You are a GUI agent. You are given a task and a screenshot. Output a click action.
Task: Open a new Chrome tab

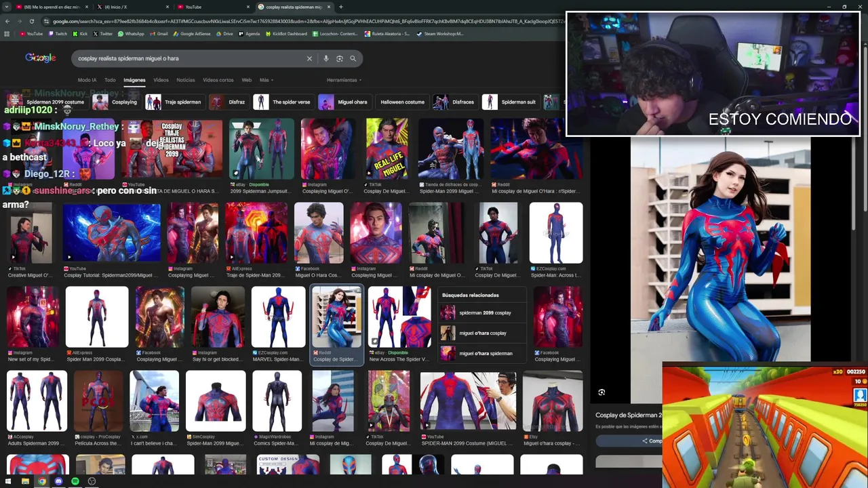(x=340, y=7)
